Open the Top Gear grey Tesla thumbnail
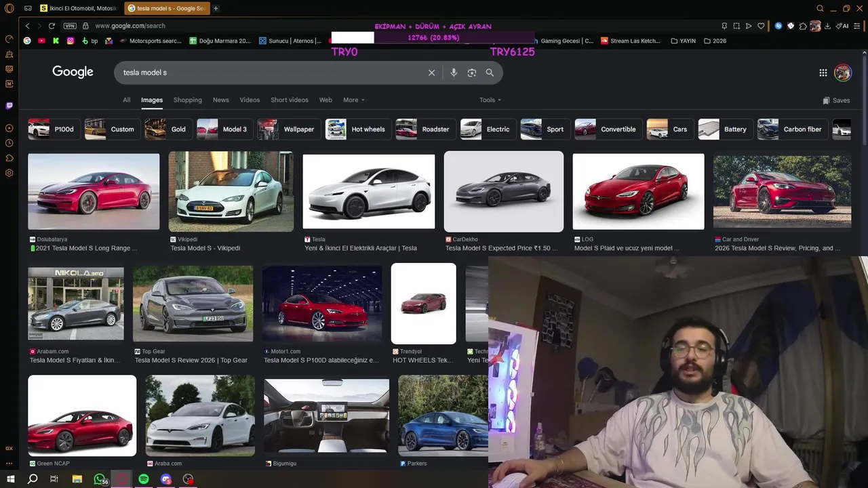This screenshot has width=868, height=488. pos(193,303)
